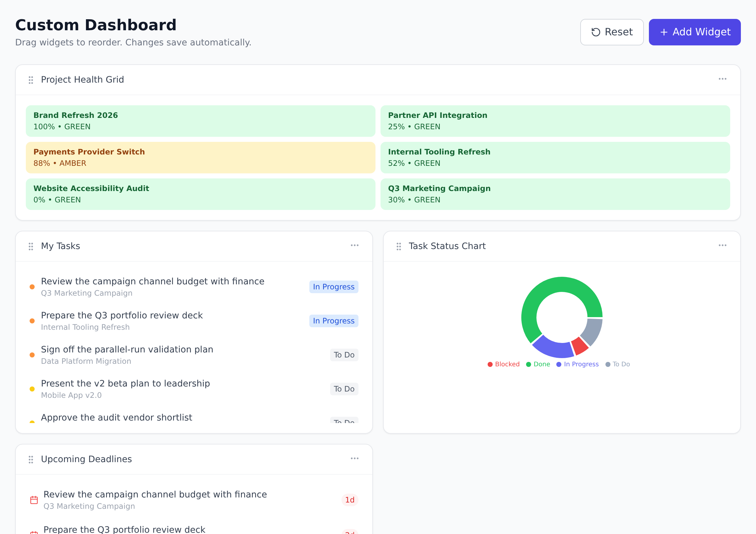Click In Progress badge on portfolio review deck

(334, 321)
